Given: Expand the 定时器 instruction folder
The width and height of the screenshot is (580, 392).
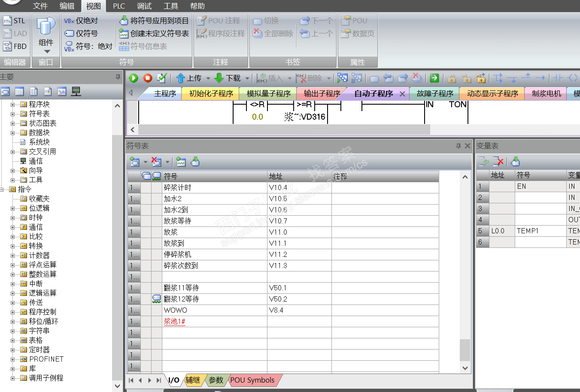Looking at the screenshot, I should [x=13, y=350].
